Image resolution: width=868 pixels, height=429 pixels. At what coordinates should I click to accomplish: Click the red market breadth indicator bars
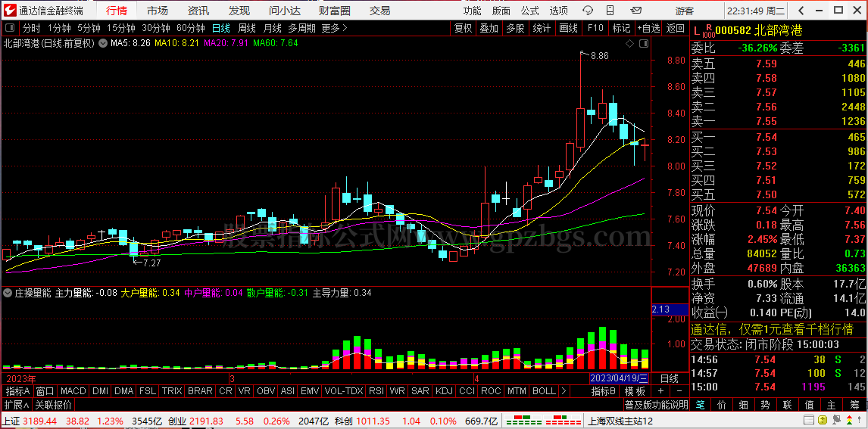coord(565,421)
